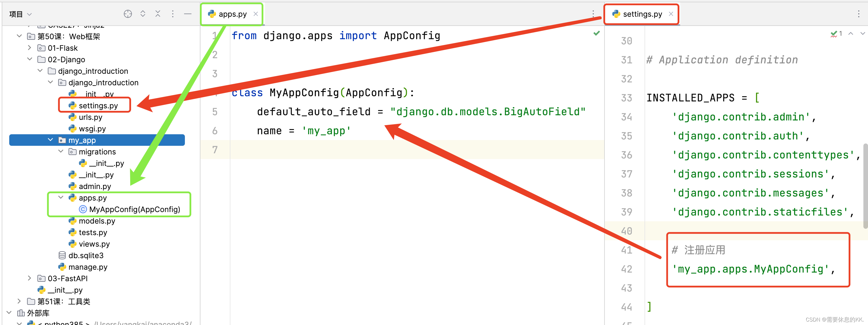Click MyAppConfig class name in editor
The width and height of the screenshot is (868, 325).
304,92
